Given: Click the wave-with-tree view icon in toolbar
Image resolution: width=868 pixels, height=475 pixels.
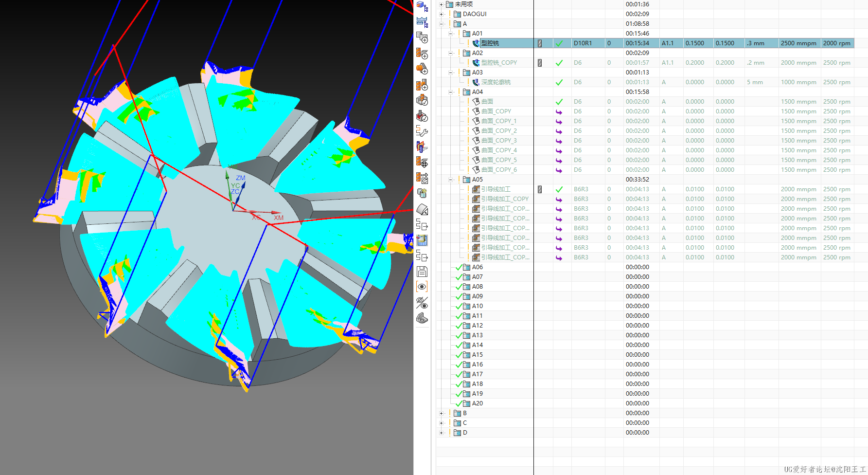Looking at the screenshot, I should [422, 22].
